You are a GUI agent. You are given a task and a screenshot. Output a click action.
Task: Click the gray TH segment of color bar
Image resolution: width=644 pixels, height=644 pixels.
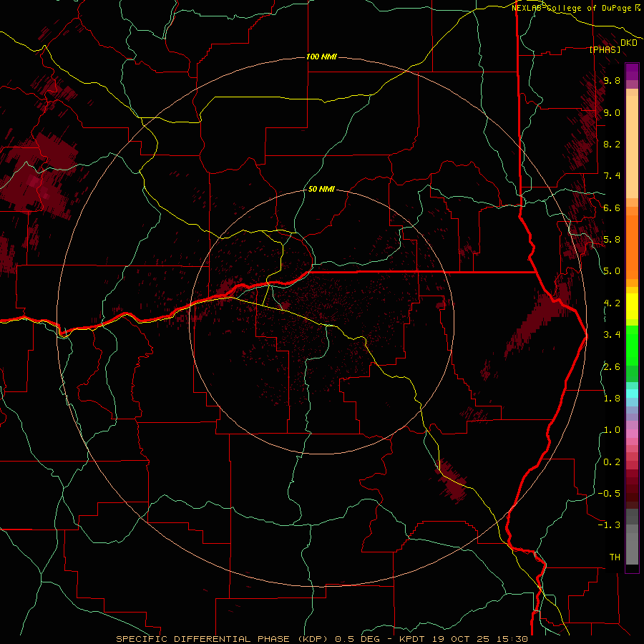(x=632, y=548)
